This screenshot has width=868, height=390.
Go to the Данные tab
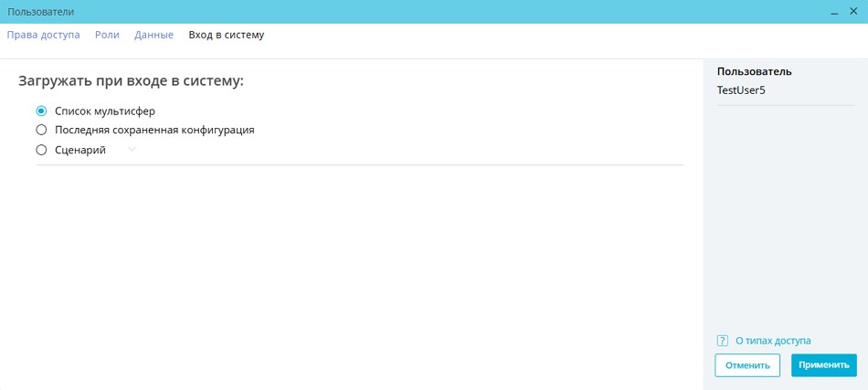pyautogui.click(x=153, y=35)
